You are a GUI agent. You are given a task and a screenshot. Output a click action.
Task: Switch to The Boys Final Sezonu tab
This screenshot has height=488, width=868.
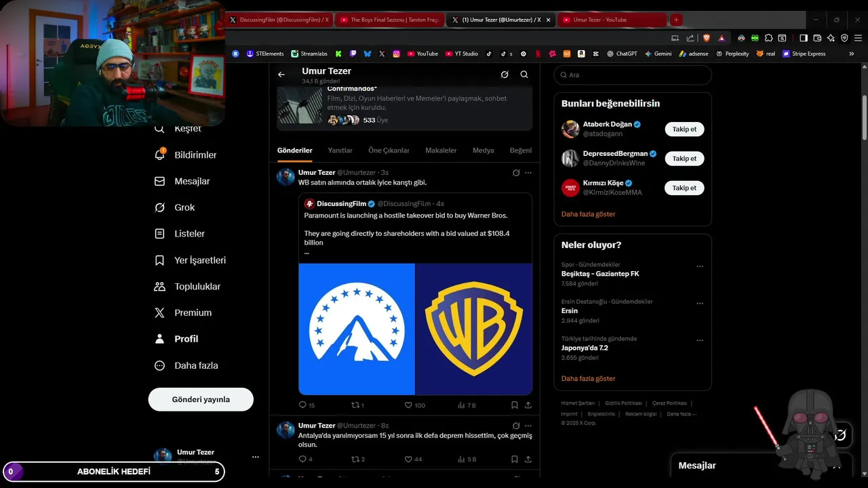click(390, 20)
